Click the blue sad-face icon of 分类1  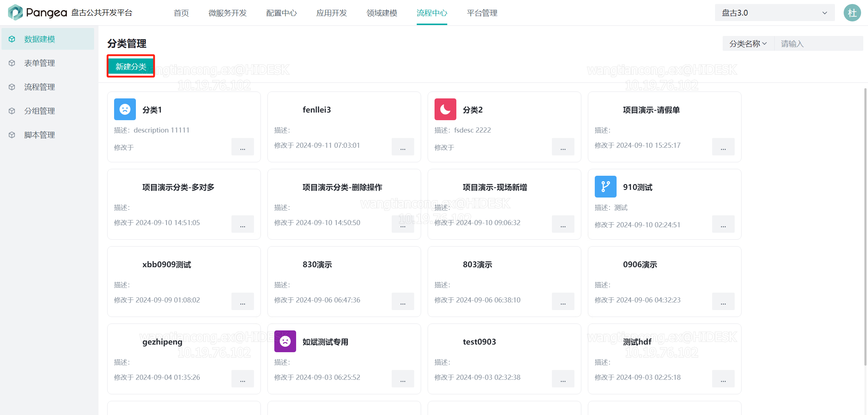[125, 109]
